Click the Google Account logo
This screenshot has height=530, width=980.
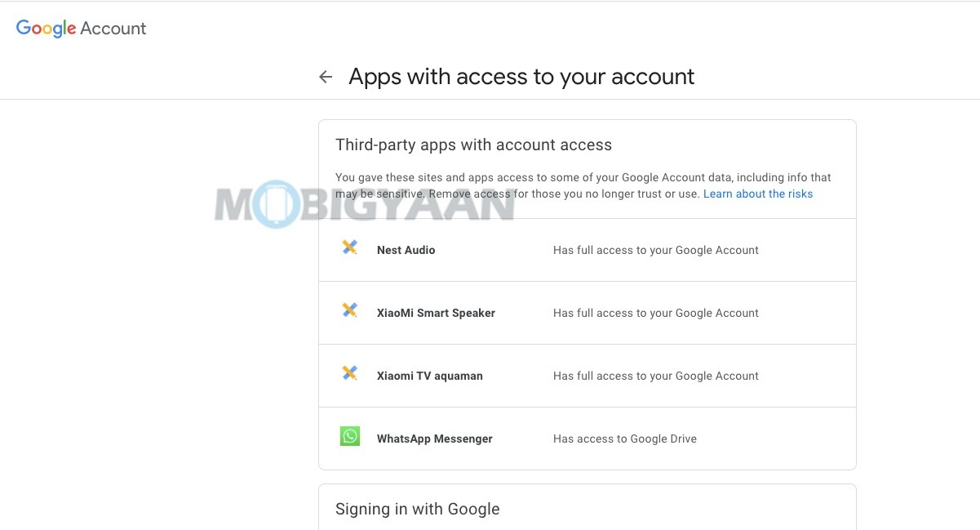[80, 28]
